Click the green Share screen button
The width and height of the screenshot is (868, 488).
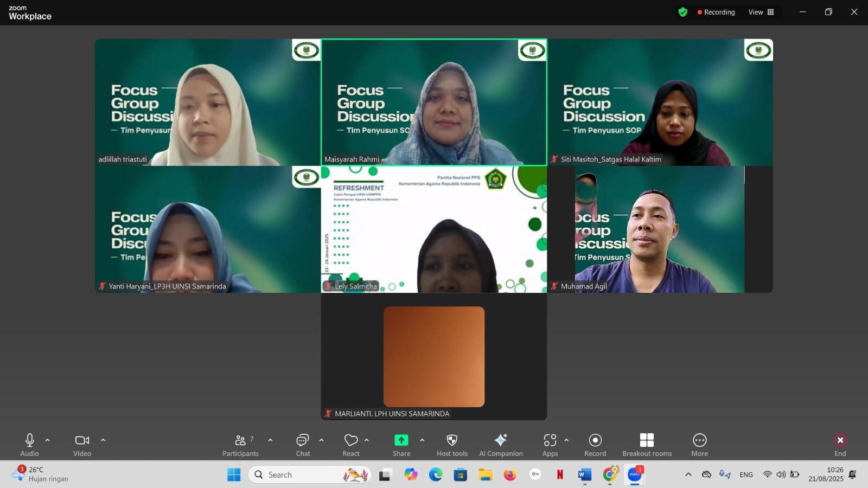point(401,440)
